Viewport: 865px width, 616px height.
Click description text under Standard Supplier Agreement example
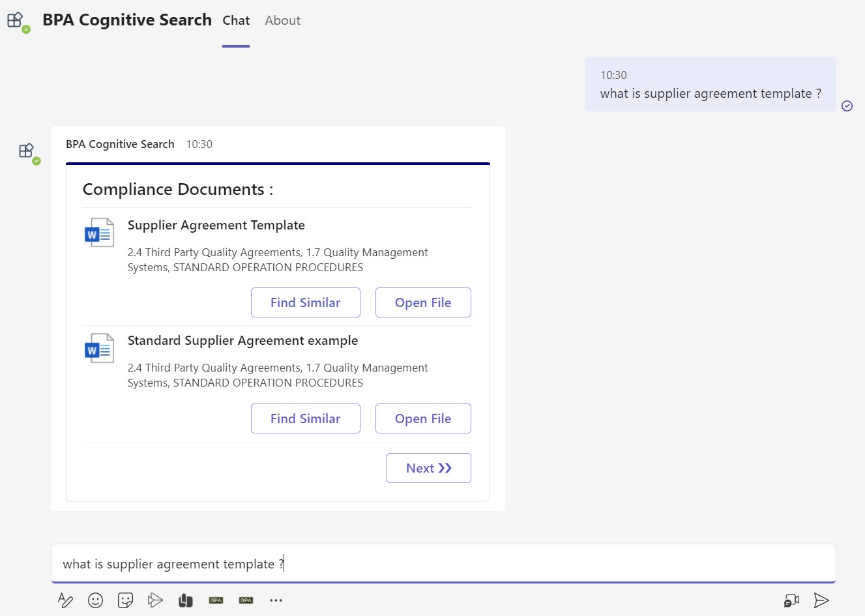(278, 375)
